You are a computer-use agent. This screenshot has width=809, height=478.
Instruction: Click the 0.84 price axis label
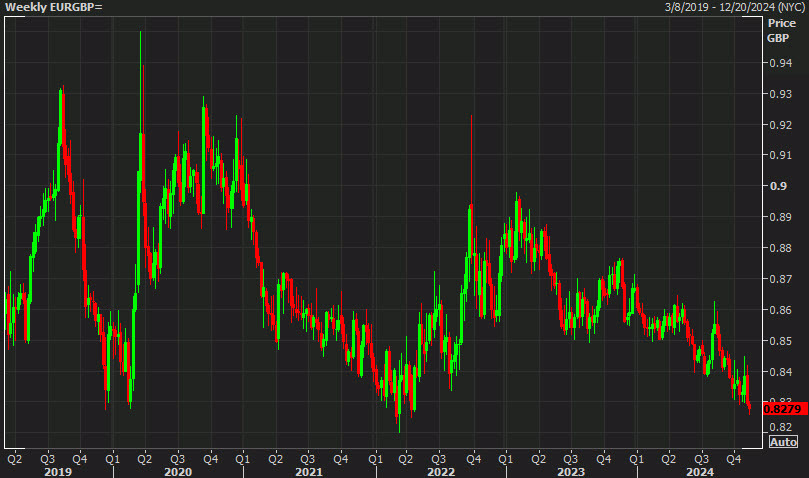coord(781,372)
